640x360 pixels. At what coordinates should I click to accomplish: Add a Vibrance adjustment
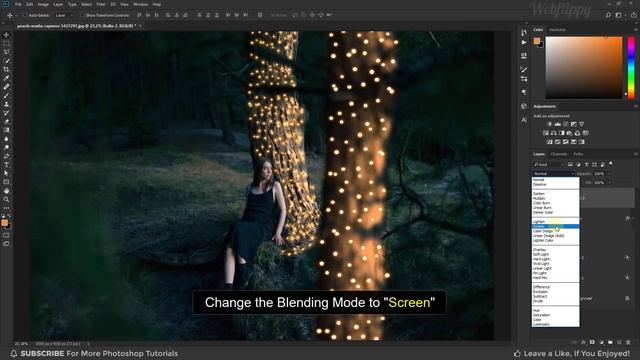click(x=582, y=124)
